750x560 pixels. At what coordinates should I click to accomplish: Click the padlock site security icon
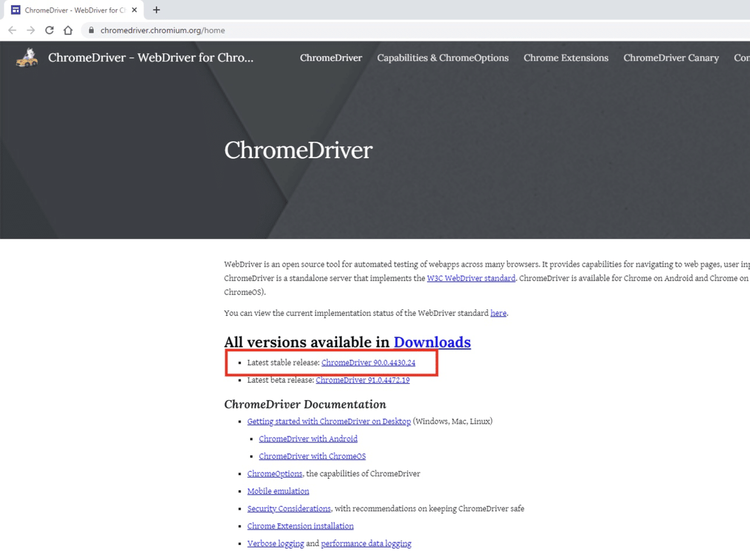(x=91, y=30)
